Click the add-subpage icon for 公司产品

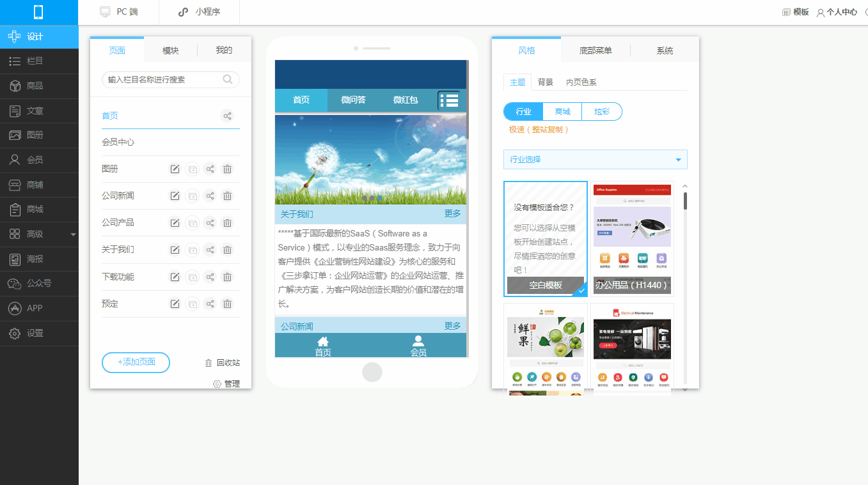(192, 223)
